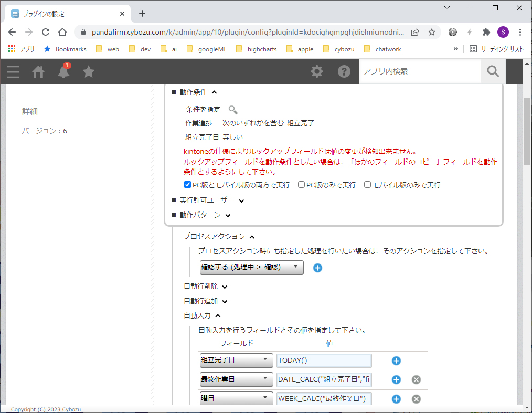Viewport: 532px width, 413px height.
Task: Add a process action with the plus icon
Action: click(x=317, y=268)
